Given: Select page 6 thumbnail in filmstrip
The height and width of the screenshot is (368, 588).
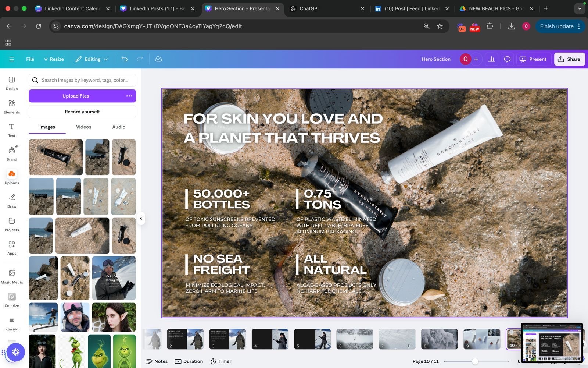Looking at the screenshot, I should point(355,339).
